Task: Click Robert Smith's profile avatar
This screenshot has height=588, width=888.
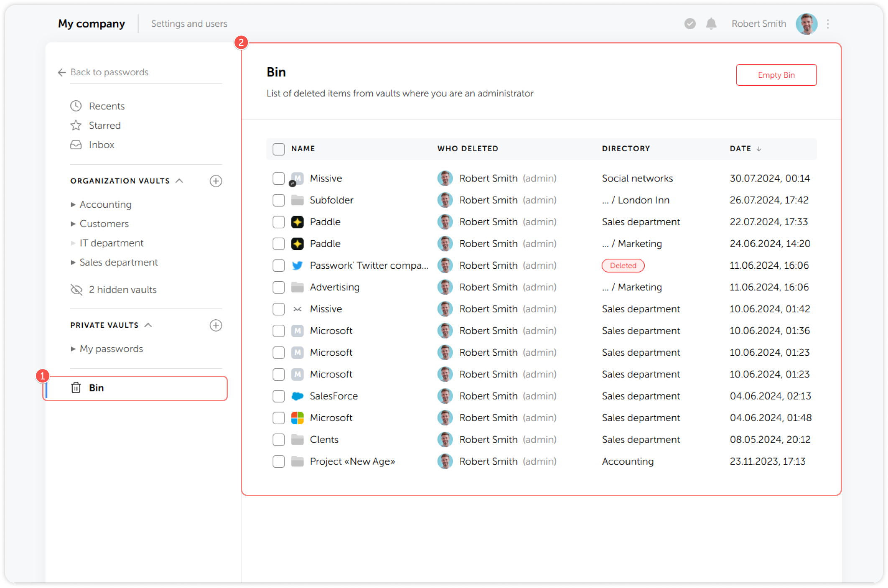Action: click(806, 24)
